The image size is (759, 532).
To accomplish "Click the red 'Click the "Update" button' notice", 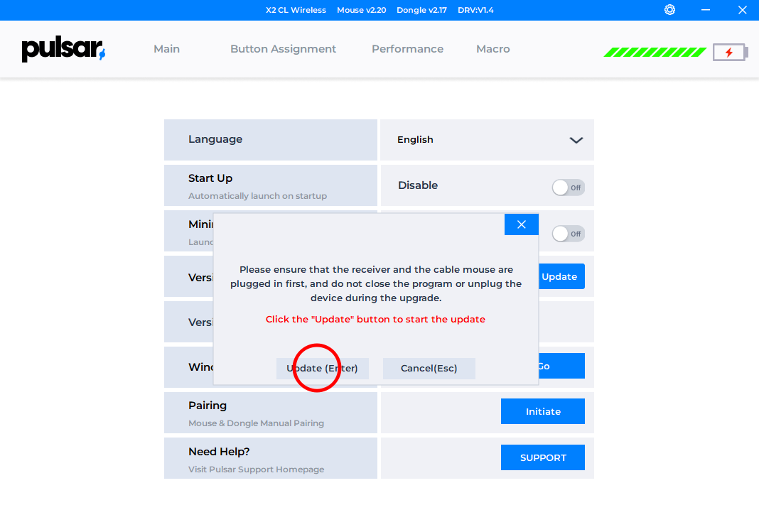I will pyautogui.click(x=375, y=319).
